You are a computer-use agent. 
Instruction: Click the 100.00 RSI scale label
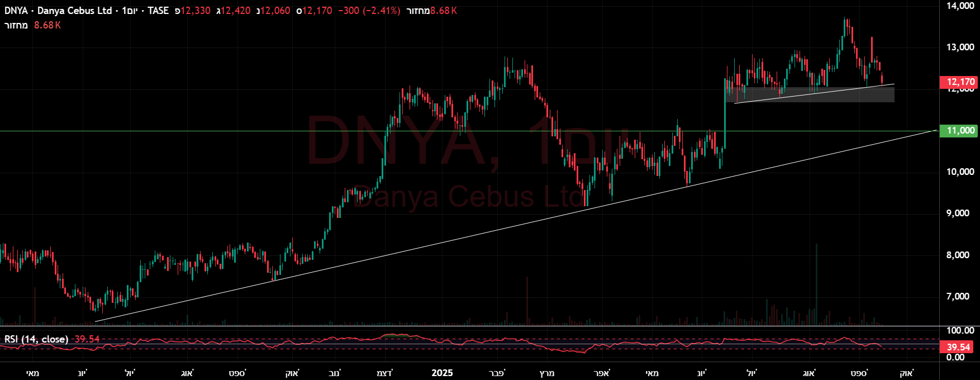tap(960, 331)
